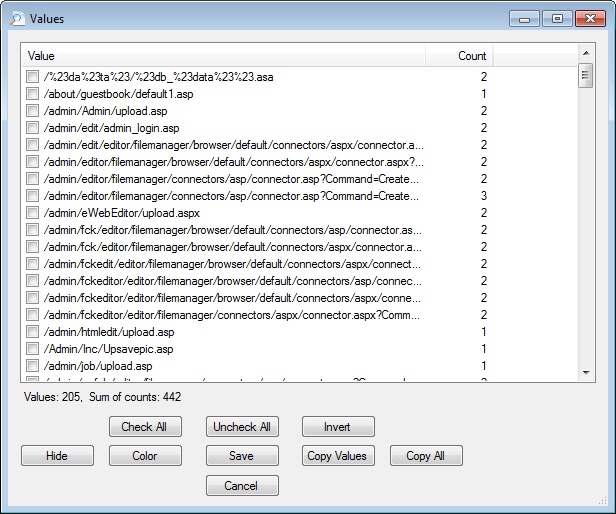Select checkbox next to /Admin/Inc/Upsavepic.asp
The width and height of the screenshot is (616, 514).
tap(33, 349)
